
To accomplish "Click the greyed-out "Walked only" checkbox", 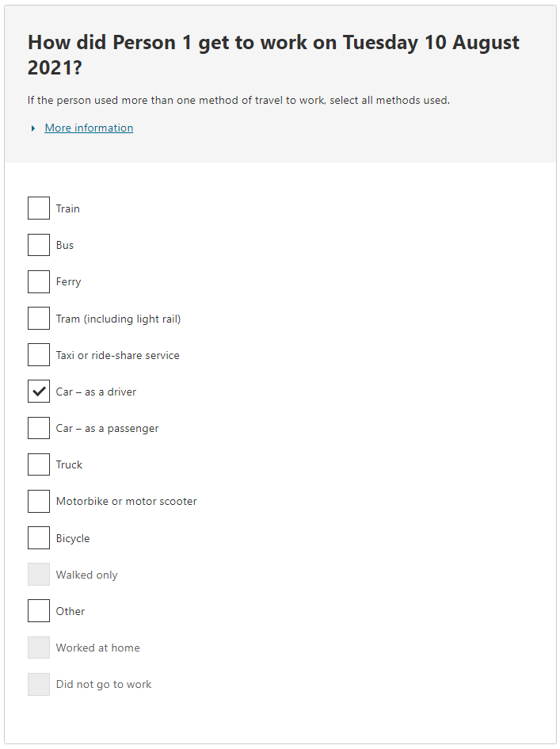I will point(38,574).
